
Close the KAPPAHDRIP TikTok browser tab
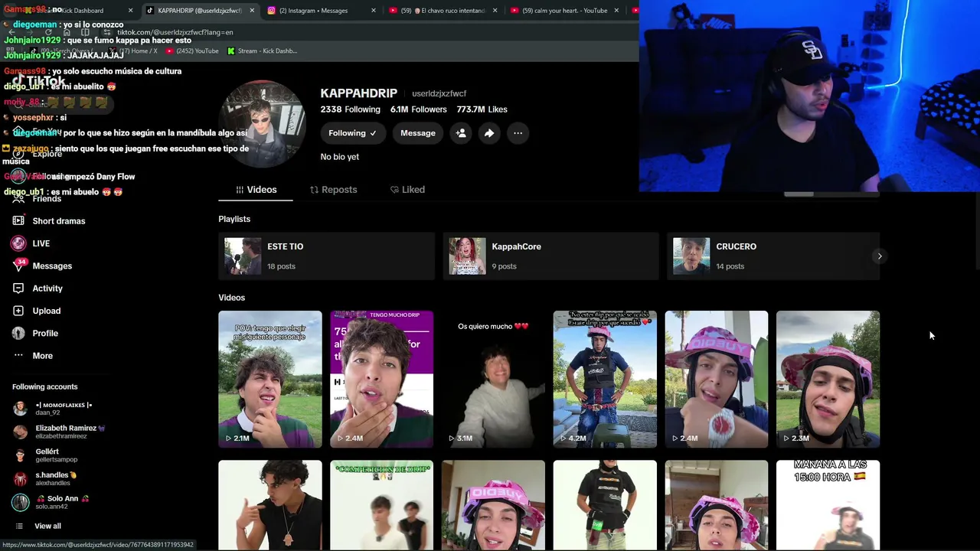[252, 11]
